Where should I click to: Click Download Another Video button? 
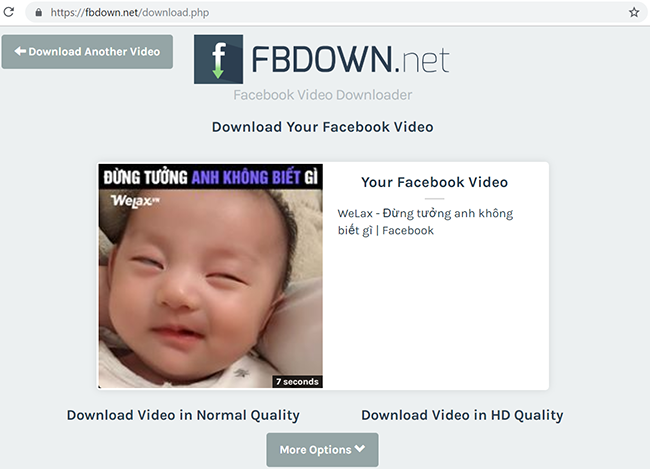[87, 52]
